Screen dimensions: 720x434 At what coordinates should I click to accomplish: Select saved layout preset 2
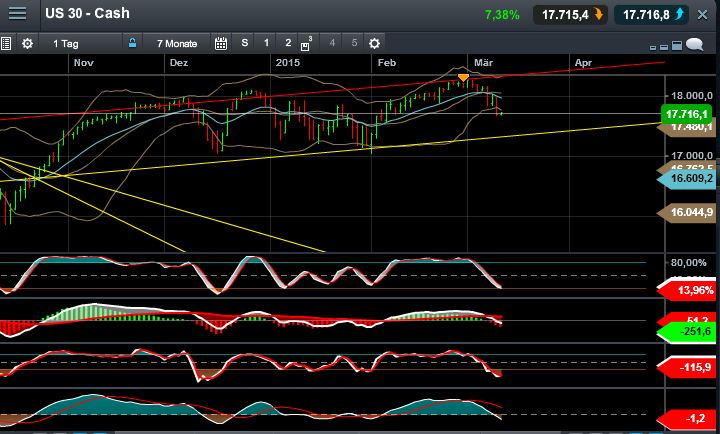(x=288, y=43)
